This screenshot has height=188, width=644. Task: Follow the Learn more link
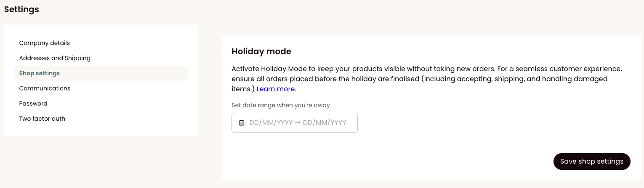277,89
